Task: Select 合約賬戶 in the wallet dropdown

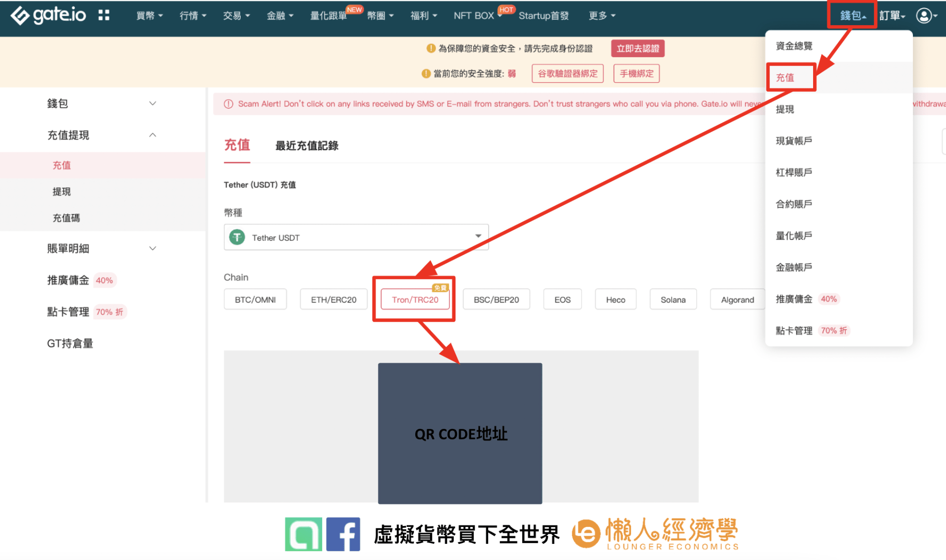Action: [839, 204]
